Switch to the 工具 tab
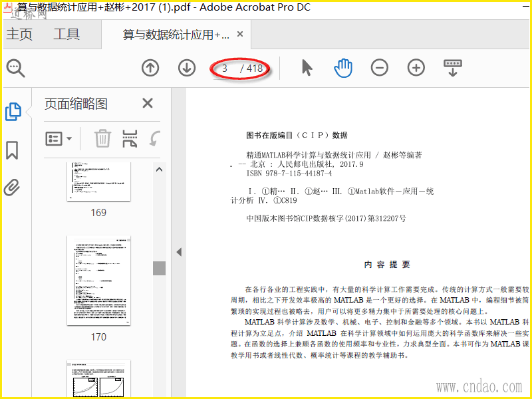532x399 pixels. (x=66, y=35)
